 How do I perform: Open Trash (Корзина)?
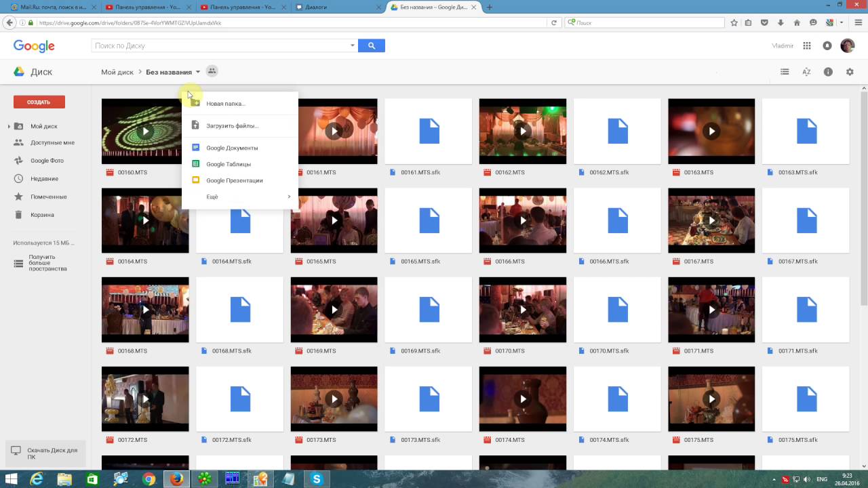pyautogui.click(x=42, y=215)
